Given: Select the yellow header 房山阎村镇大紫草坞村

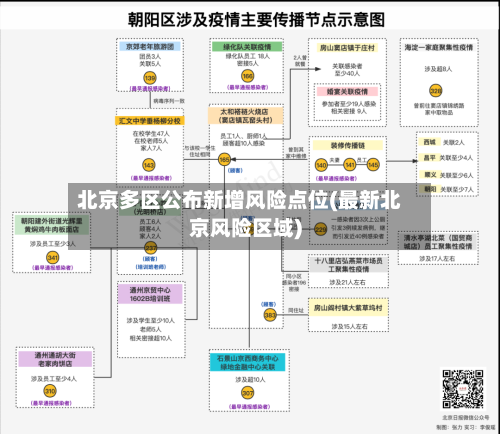Looking at the screenshot, I should pos(348,308).
